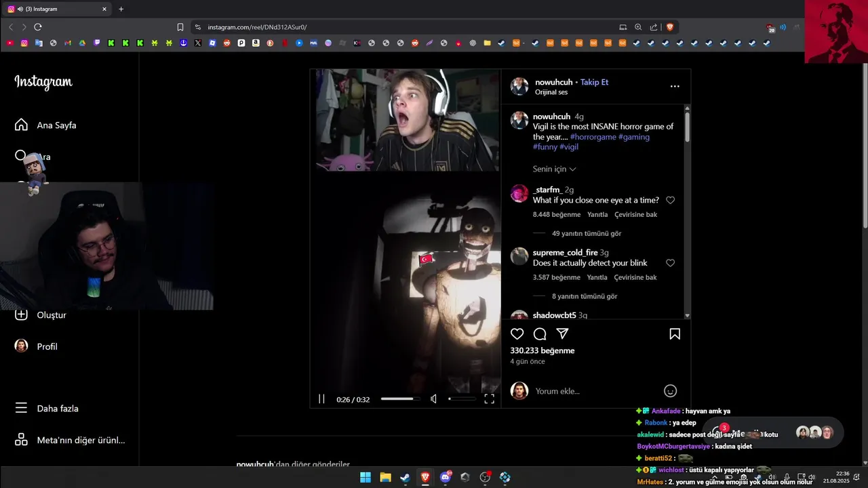868x488 pixels.
Task: Open the Amazon bookmark
Action: coord(256,43)
